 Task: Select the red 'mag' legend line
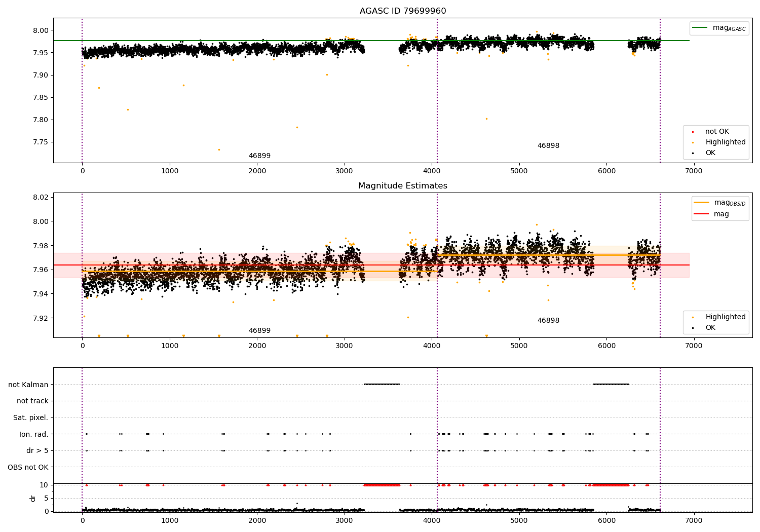coord(702,214)
